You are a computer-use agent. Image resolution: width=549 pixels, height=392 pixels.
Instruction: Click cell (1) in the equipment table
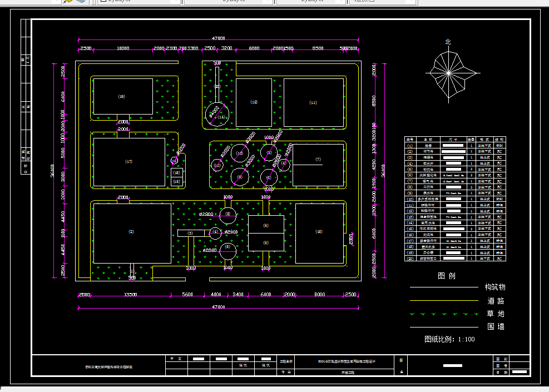(x=410, y=146)
